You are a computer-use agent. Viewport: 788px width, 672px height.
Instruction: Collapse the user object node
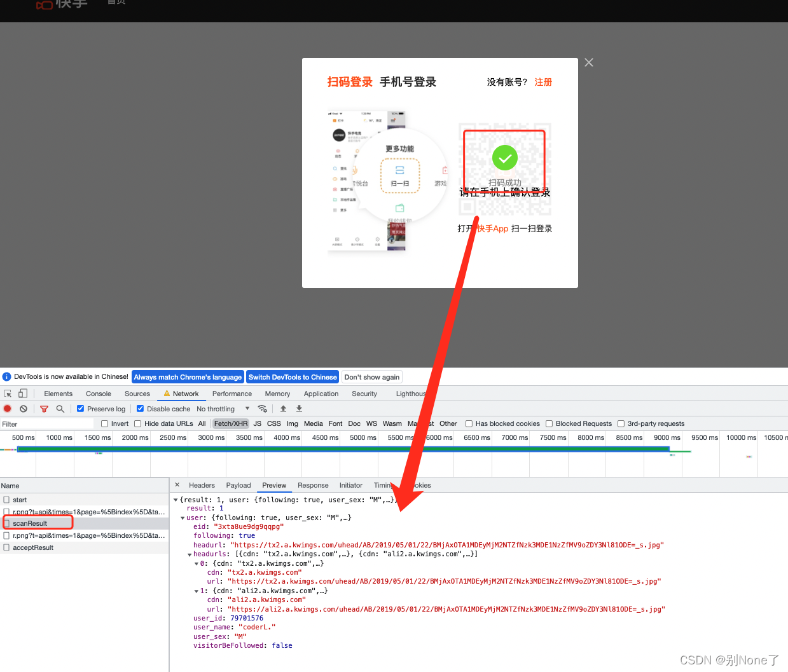coord(183,518)
